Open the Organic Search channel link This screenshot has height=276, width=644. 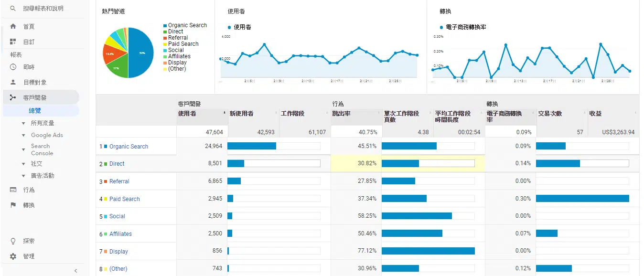(x=129, y=147)
